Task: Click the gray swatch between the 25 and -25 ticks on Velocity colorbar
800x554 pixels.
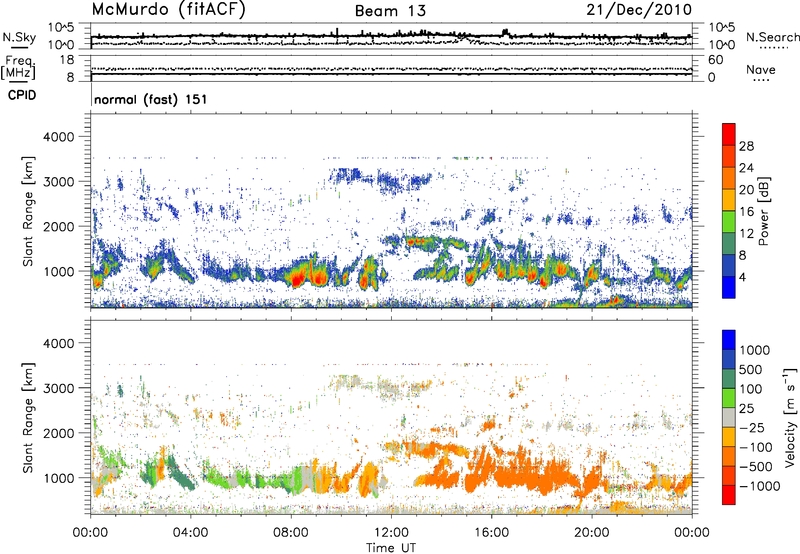Action: (x=729, y=417)
